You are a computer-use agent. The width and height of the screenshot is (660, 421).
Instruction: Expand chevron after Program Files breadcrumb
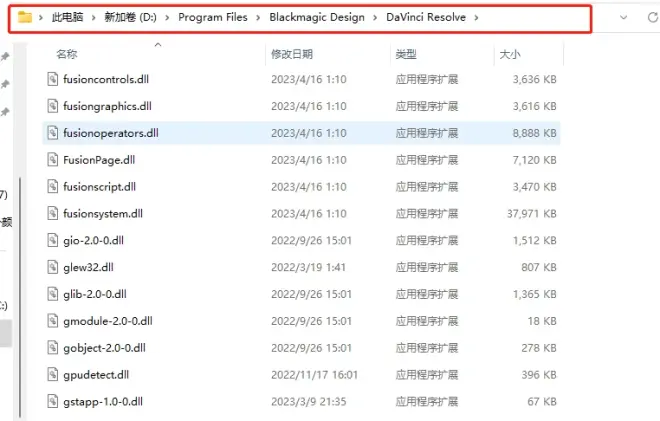[x=258, y=18]
